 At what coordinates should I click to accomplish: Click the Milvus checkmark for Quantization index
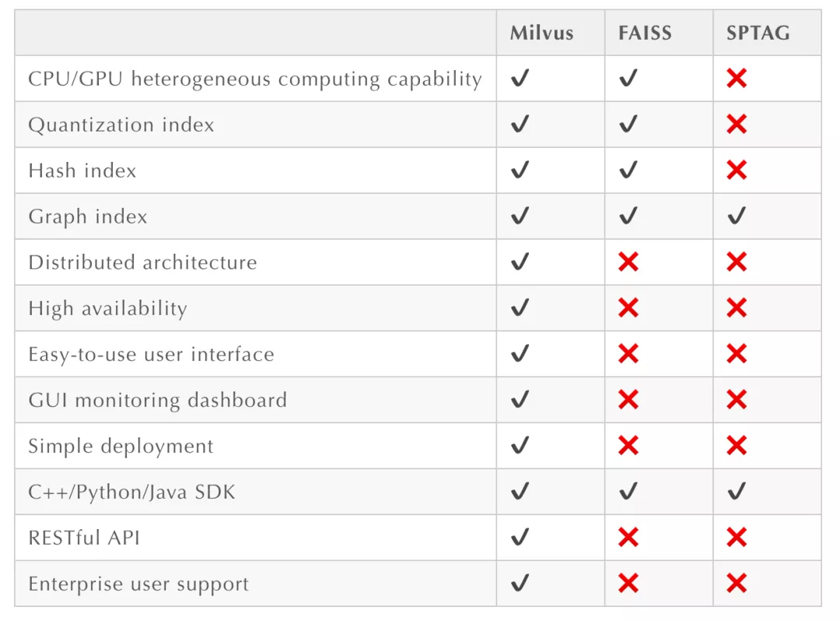coord(520,125)
